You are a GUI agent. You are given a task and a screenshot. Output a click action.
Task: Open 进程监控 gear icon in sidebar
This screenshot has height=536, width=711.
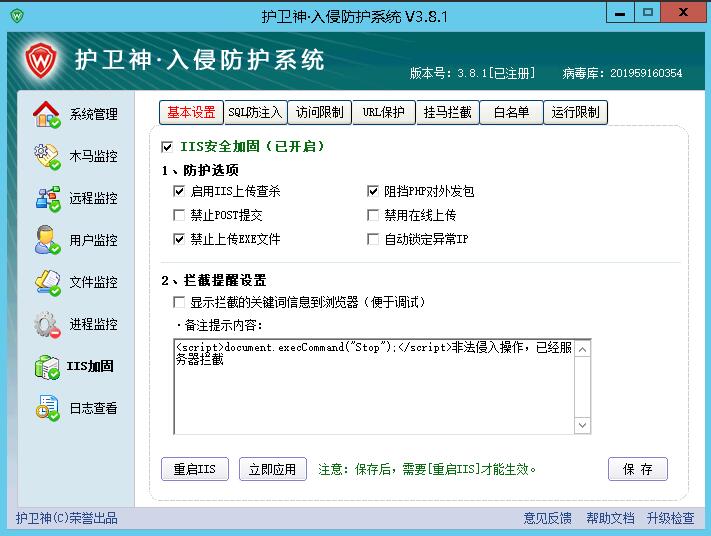pos(47,324)
